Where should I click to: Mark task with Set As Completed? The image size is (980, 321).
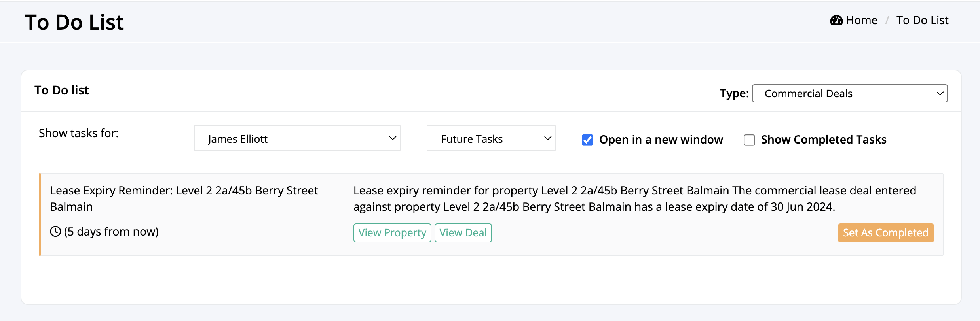[886, 233]
